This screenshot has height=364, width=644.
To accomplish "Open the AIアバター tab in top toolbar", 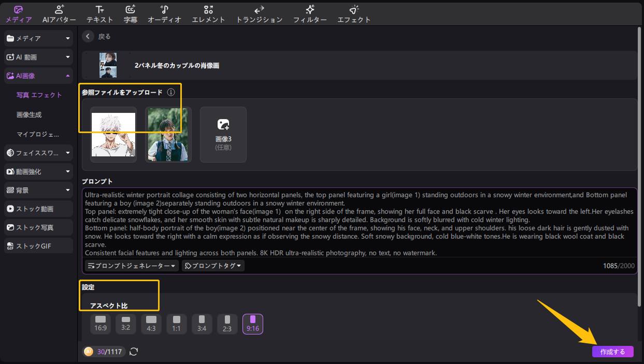I will (59, 14).
